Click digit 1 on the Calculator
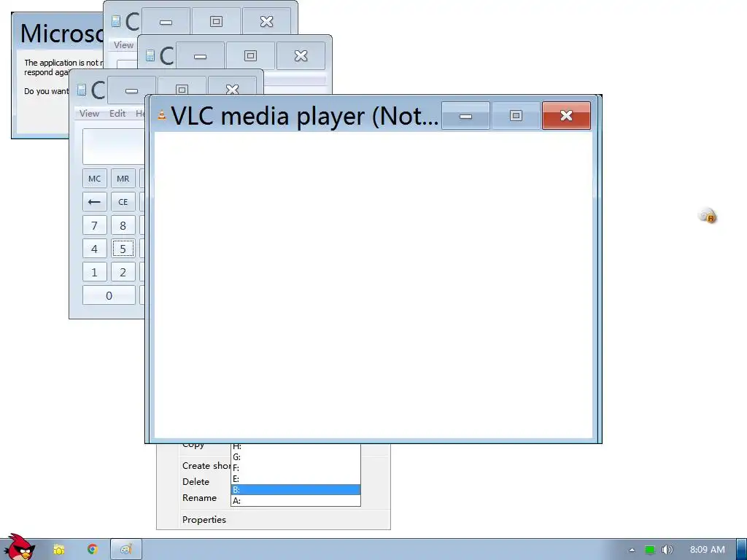 click(x=94, y=272)
